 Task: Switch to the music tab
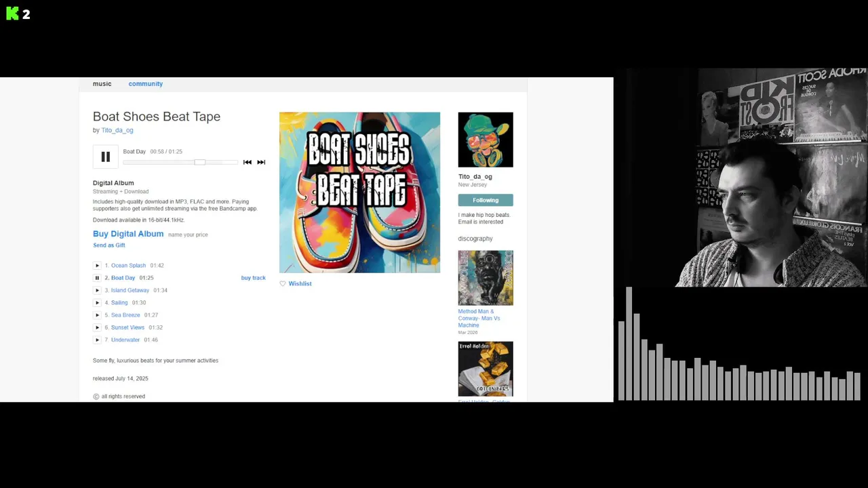point(102,84)
